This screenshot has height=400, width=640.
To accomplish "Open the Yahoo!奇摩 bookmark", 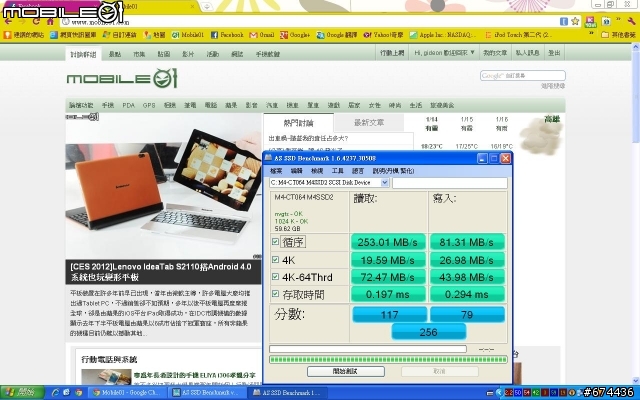I will coord(383,35).
